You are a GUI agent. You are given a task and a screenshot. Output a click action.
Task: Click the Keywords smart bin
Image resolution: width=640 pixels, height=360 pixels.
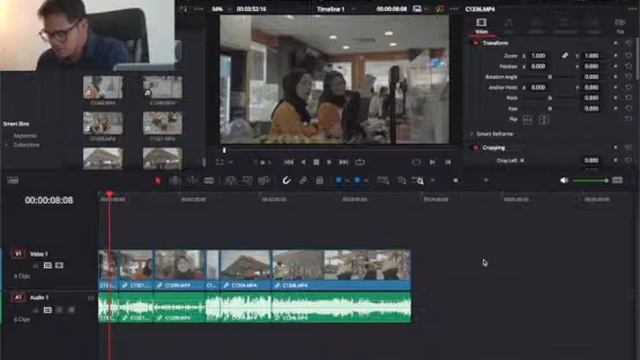(x=25, y=136)
